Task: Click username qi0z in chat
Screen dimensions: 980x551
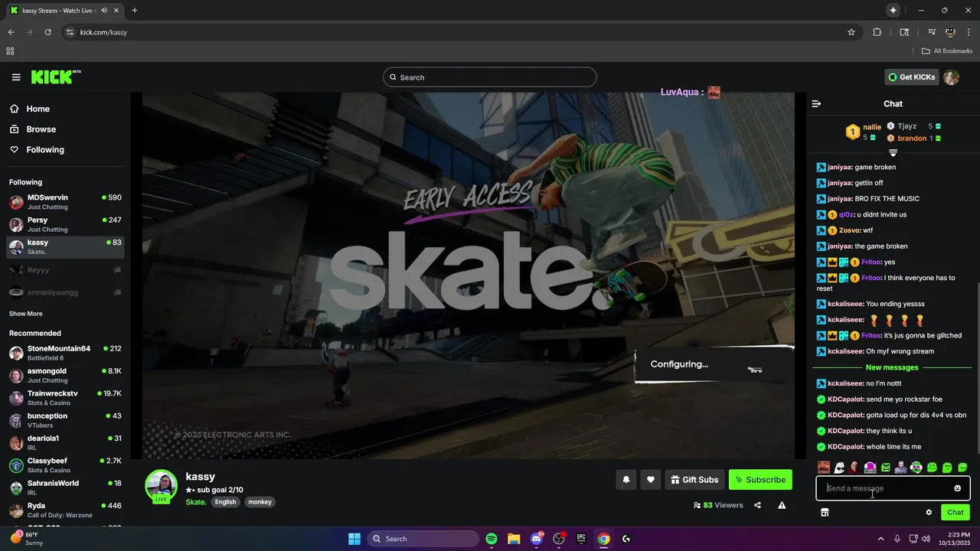Action: coord(846,214)
